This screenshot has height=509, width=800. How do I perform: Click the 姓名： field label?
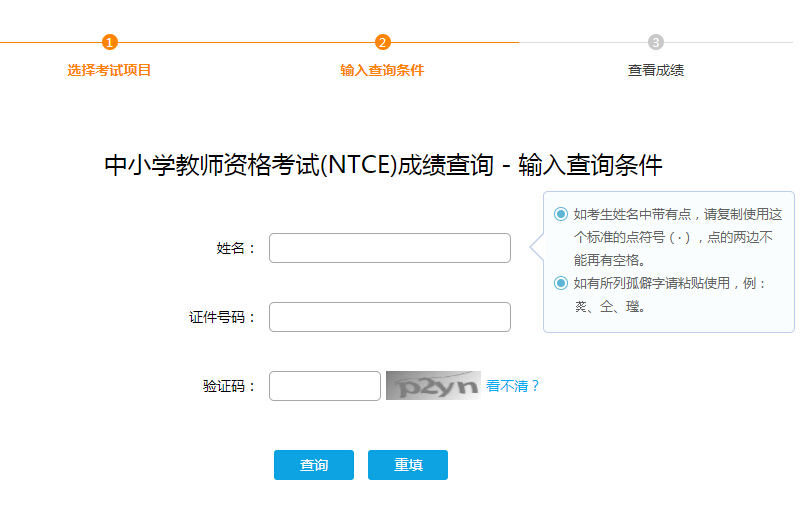tap(236, 248)
